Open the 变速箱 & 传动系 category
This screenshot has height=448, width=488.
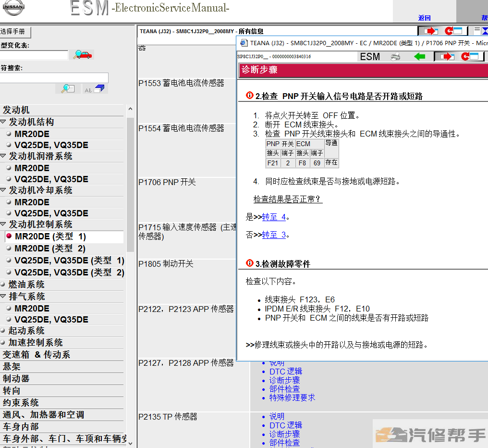coord(37,355)
